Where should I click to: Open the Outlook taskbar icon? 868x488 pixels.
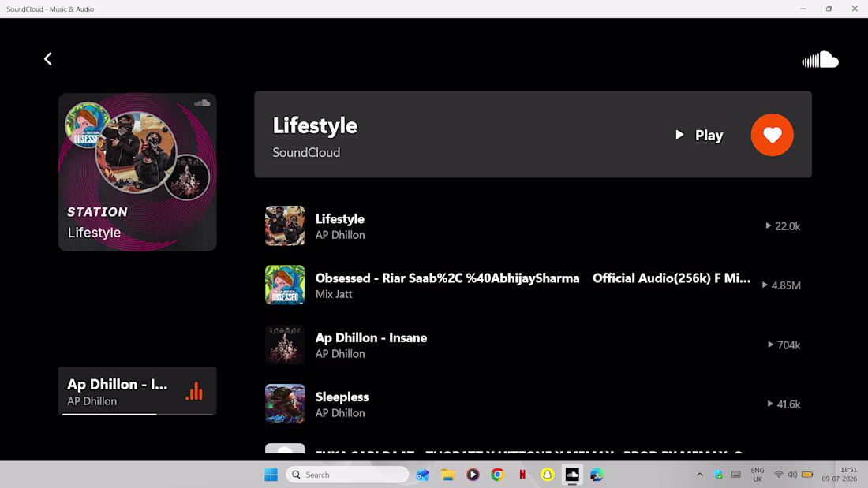pos(423,475)
